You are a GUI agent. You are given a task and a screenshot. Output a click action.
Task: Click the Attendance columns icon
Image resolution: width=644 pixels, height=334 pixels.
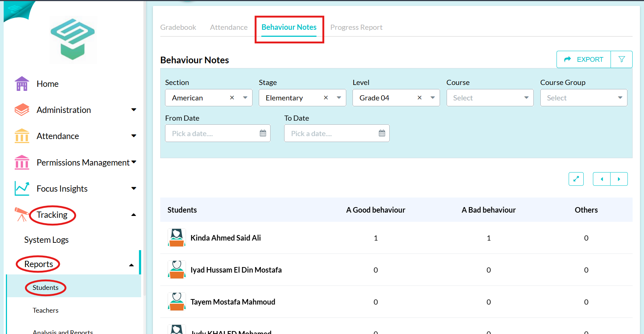click(22, 136)
